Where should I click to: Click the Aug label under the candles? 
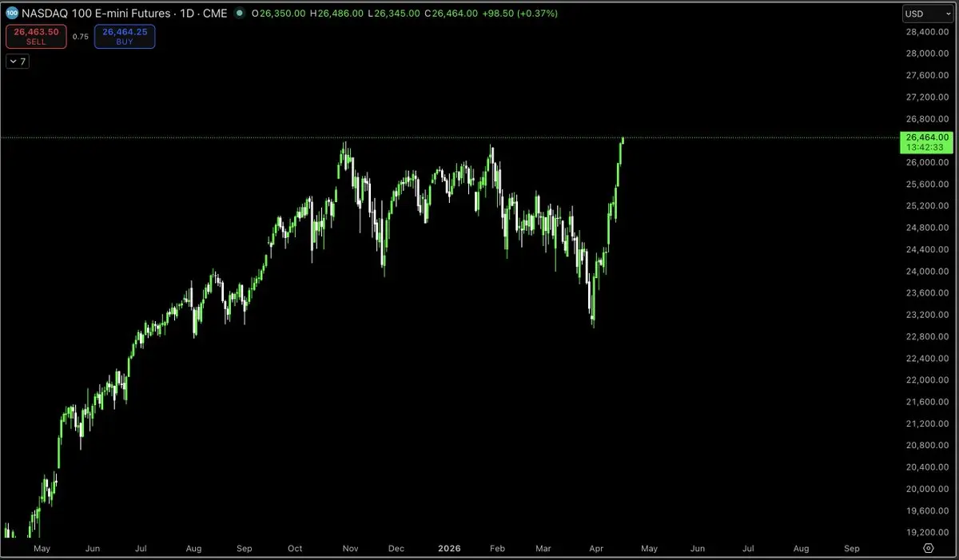point(194,549)
